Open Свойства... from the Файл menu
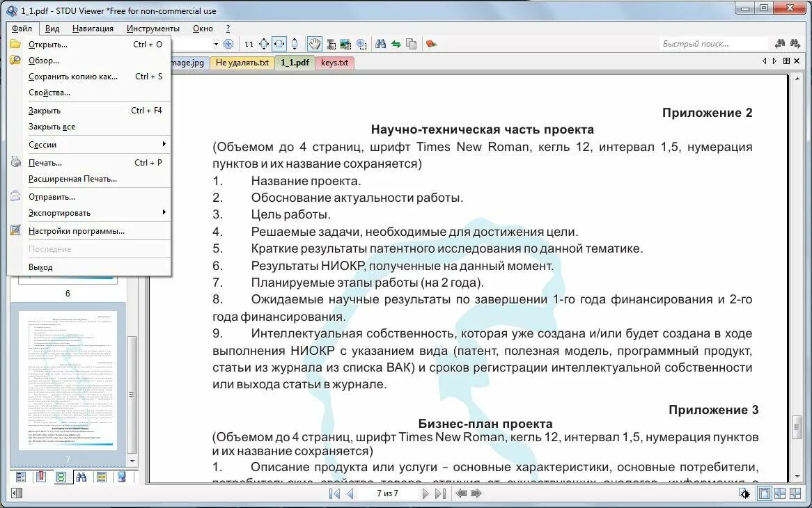This screenshot has width=812, height=508. [x=89, y=93]
